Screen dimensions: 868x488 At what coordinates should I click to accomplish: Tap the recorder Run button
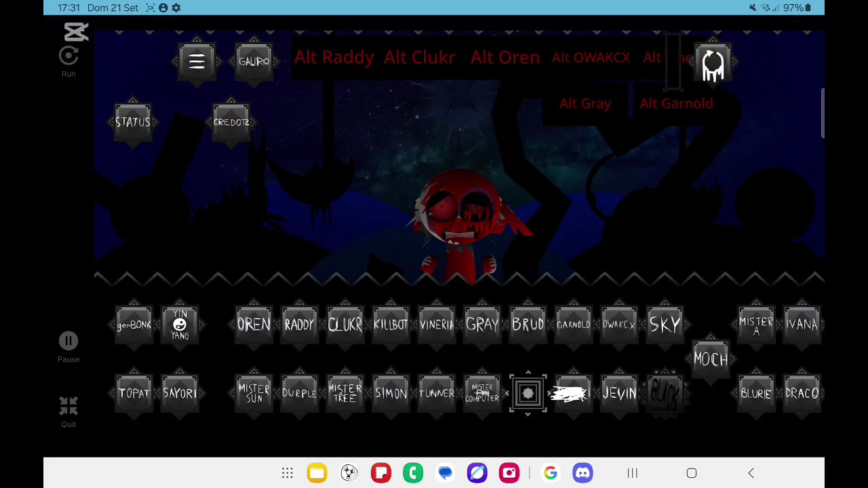click(68, 62)
